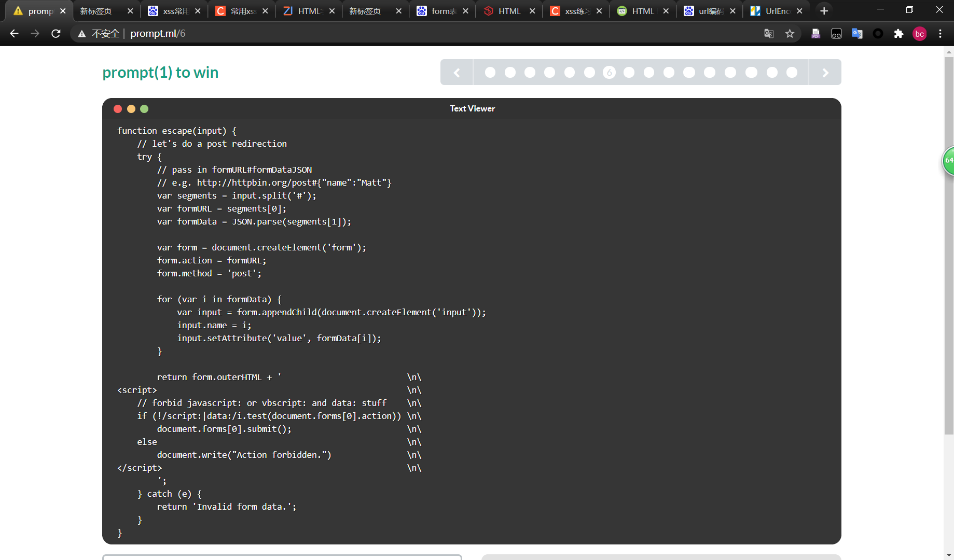Close the 'xss常用' tab
Image resolution: width=954 pixels, height=560 pixels.
(198, 11)
